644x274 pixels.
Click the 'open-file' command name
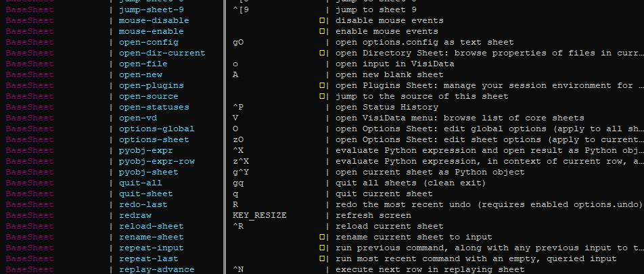click(143, 64)
